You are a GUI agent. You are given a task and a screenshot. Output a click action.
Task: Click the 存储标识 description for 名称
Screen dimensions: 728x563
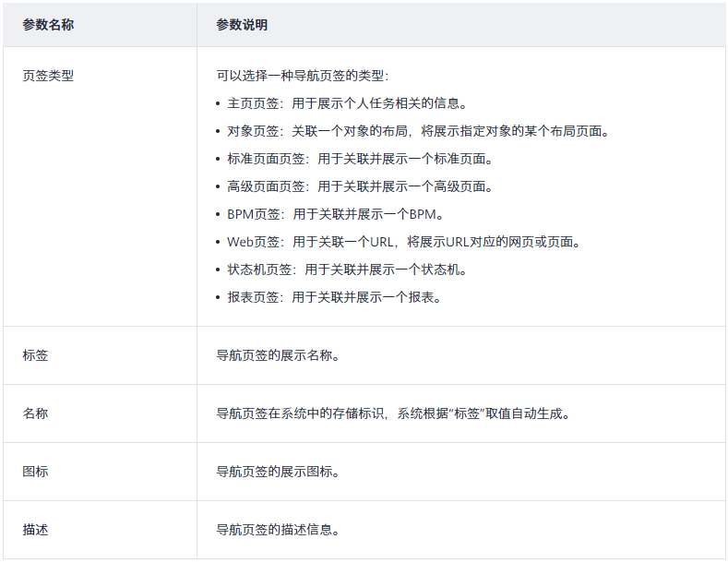tap(393, 413)
